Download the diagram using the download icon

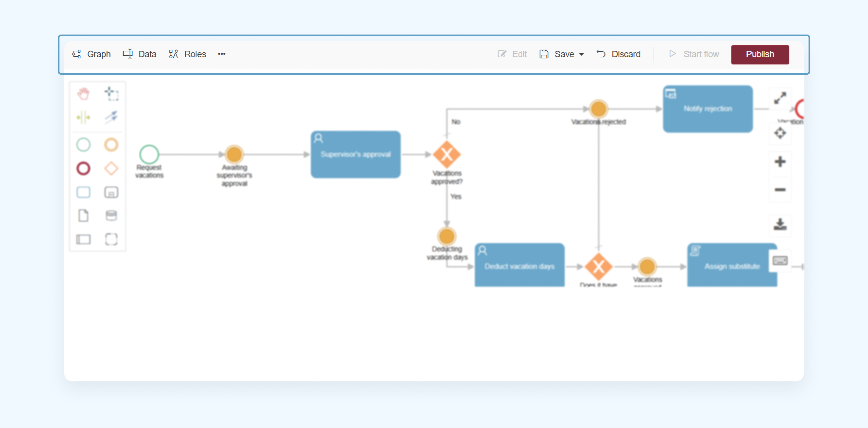click(x=780, y=224)
